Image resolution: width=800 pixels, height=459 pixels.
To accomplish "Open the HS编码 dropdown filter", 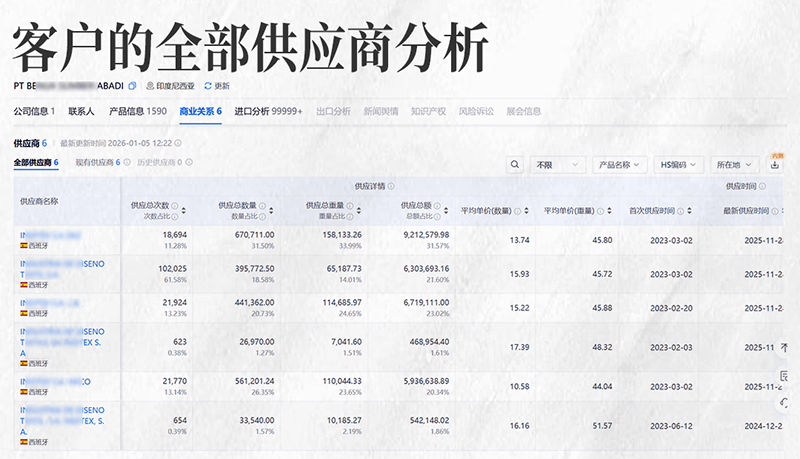I will [x=680, y=164].
